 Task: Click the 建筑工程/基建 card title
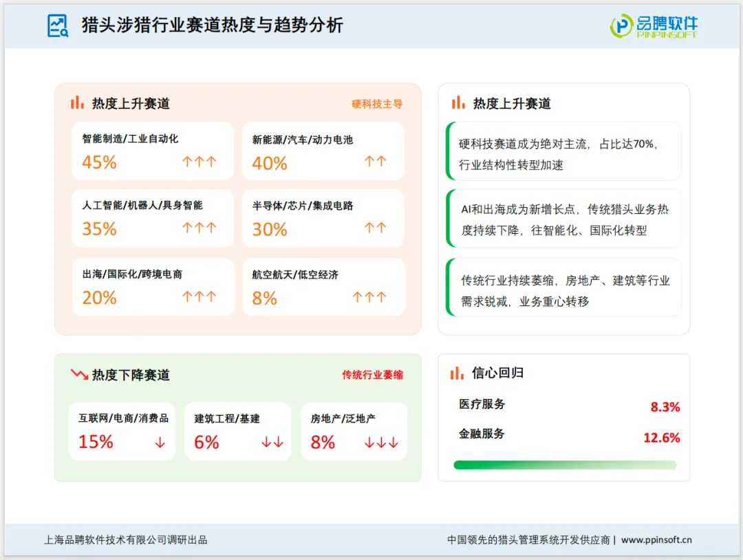click(227, 419)
